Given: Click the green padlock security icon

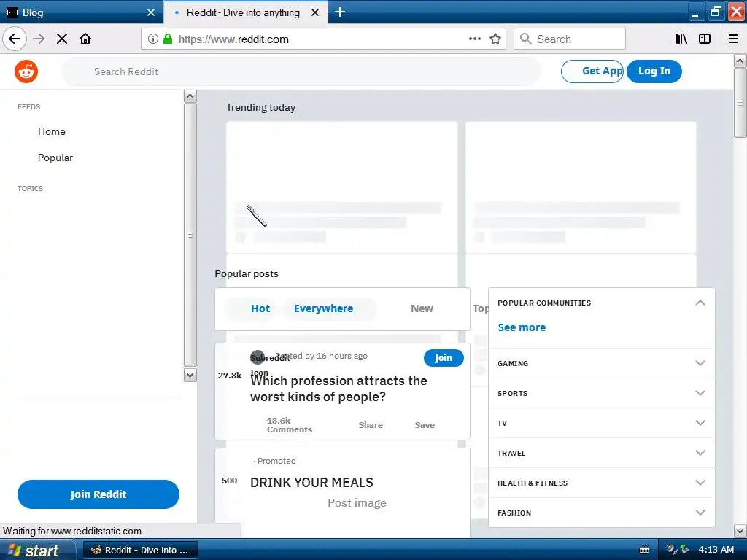Looking at the screenshot, I should (x=168, y=39).
